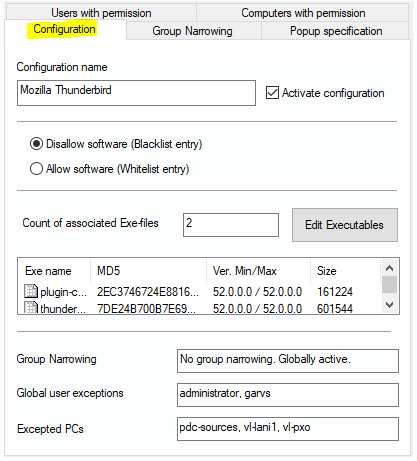Click the executables list scrollbar thumb

[x=389, y=284]
